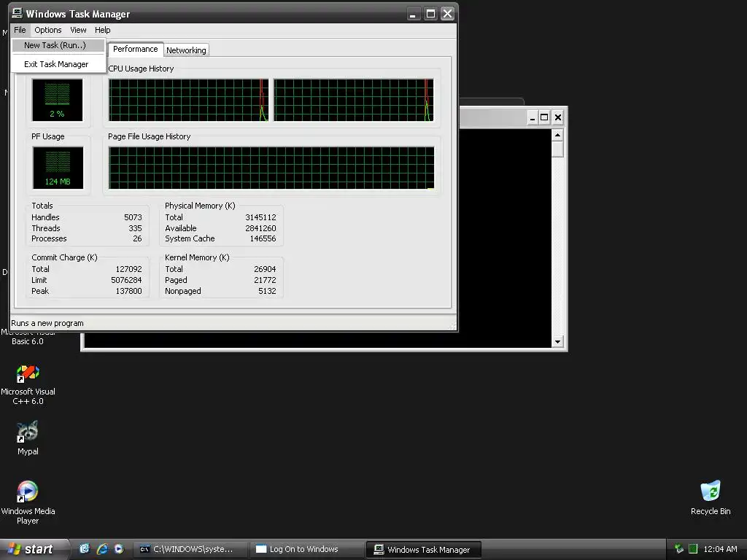The height and width of the screenshot is (560, 747).
Task: Click the Page File Usage History graph
Action: (271, 168)
